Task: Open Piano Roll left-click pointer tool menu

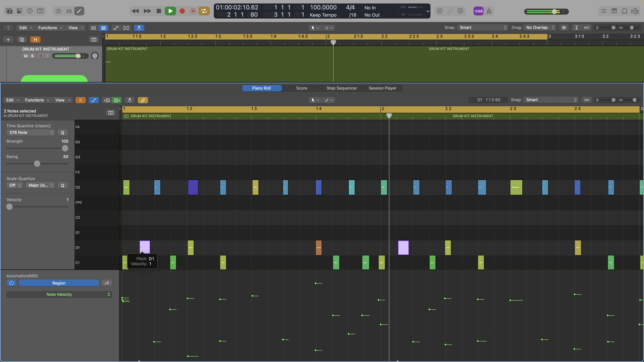Action: 315,100
